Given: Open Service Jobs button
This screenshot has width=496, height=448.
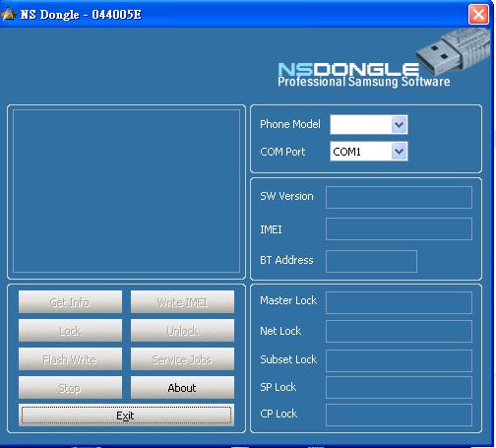Looking at the screenshot, I should tap(182, 359).
